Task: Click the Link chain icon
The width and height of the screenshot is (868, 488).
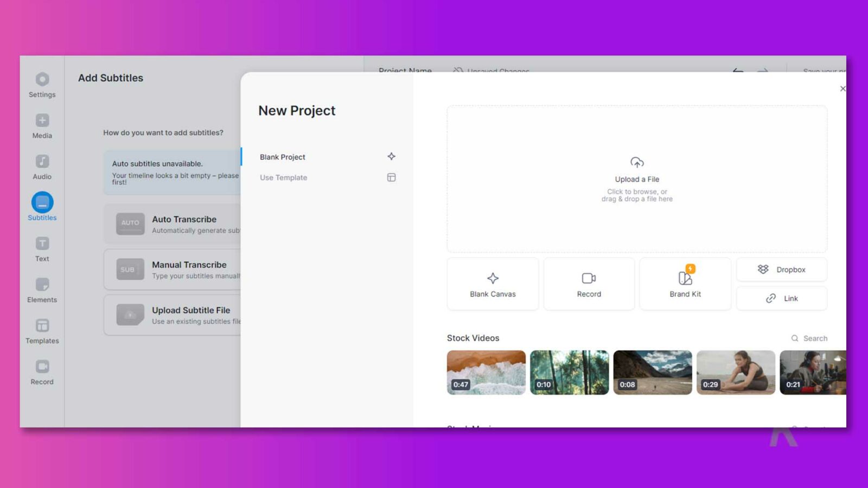Action: click(x=770, y=298)
